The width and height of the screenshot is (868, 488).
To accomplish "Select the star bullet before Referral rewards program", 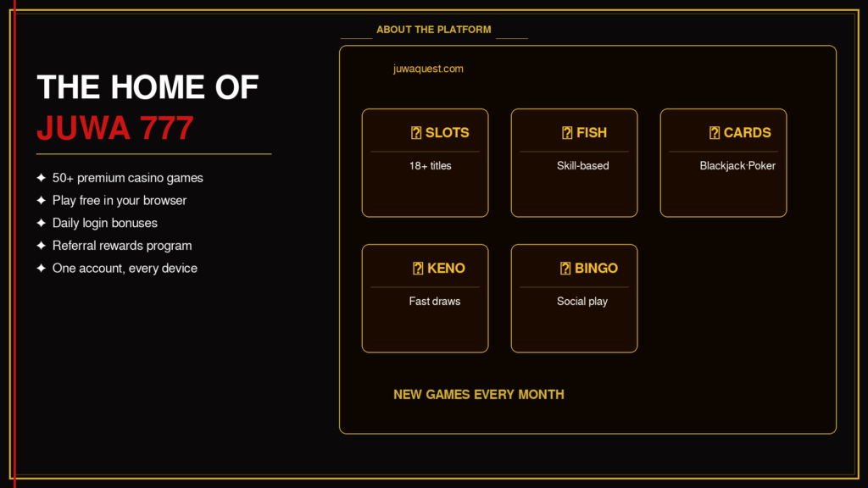I will point(41,246).
